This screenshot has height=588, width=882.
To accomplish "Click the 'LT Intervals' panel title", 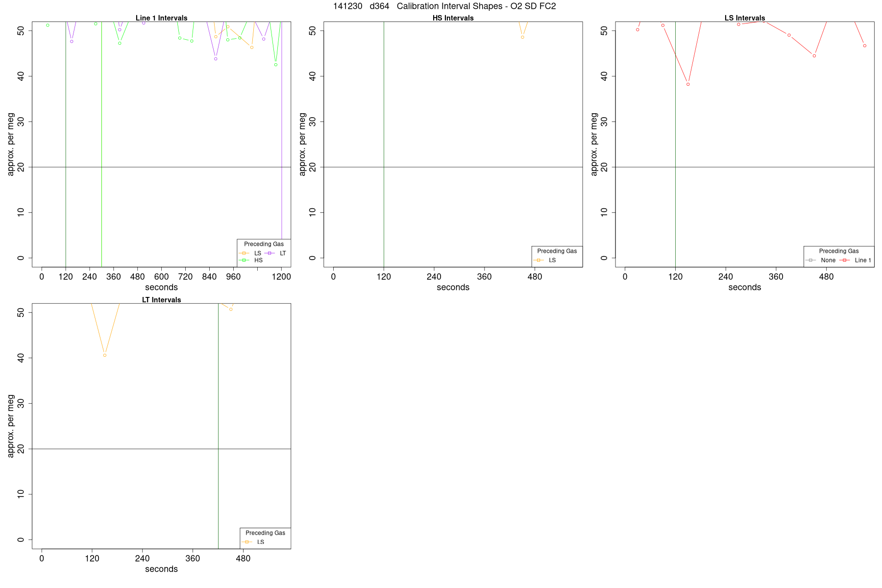I will [161, 300].
